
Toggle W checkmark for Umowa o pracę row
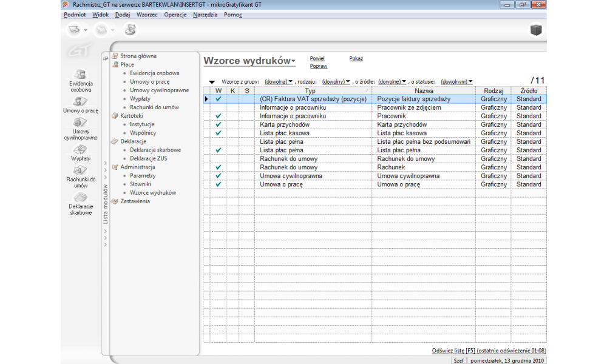pyautogui.click(x=219, y=184)
